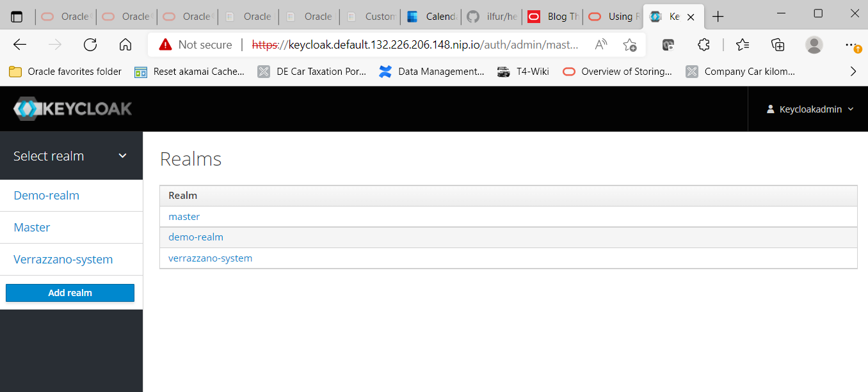
Task: Open the master realm link in table
Action: point(184,217)
